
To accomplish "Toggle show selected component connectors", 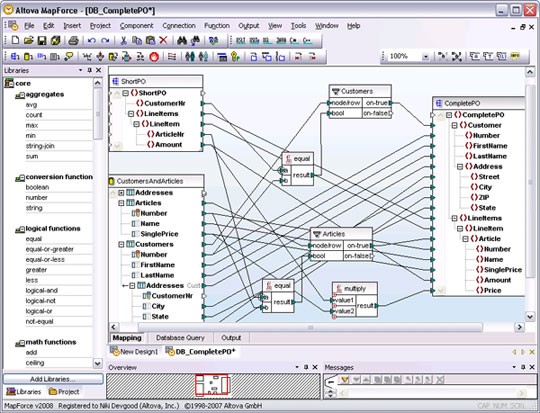I will (x=443, y=56).
